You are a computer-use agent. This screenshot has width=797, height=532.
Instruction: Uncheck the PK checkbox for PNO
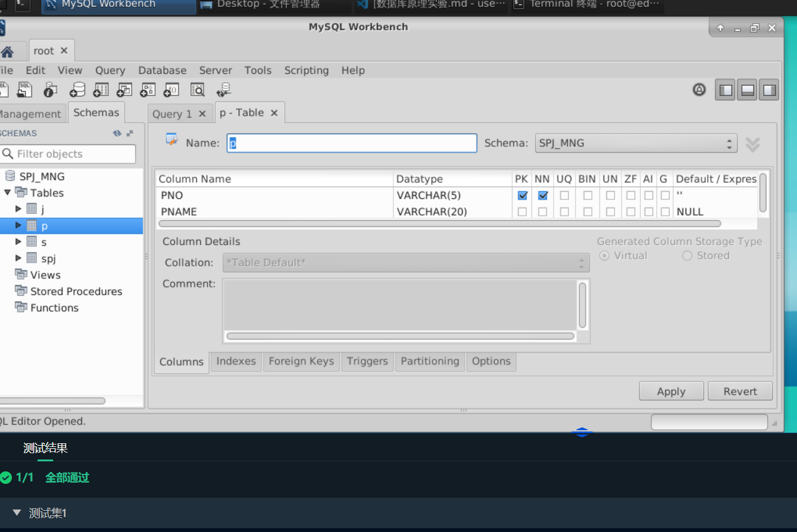tap(523, 196)
